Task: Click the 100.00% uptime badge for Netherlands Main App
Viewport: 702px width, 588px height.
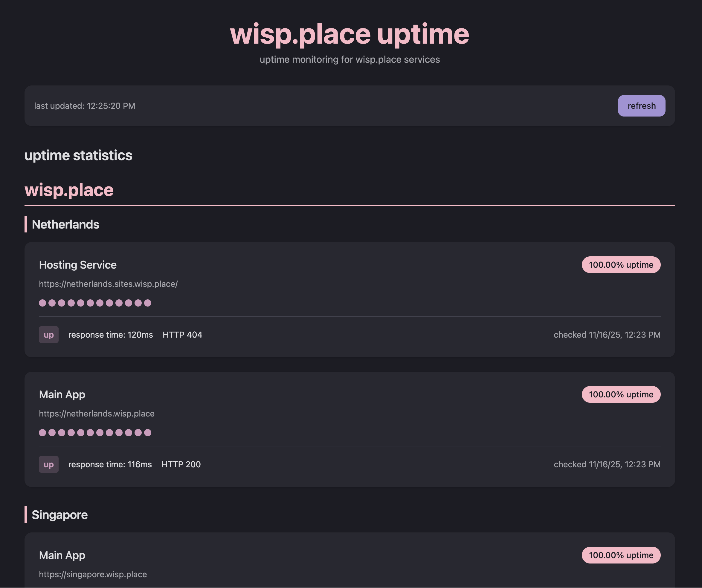Action: click(x=621, y=395)
